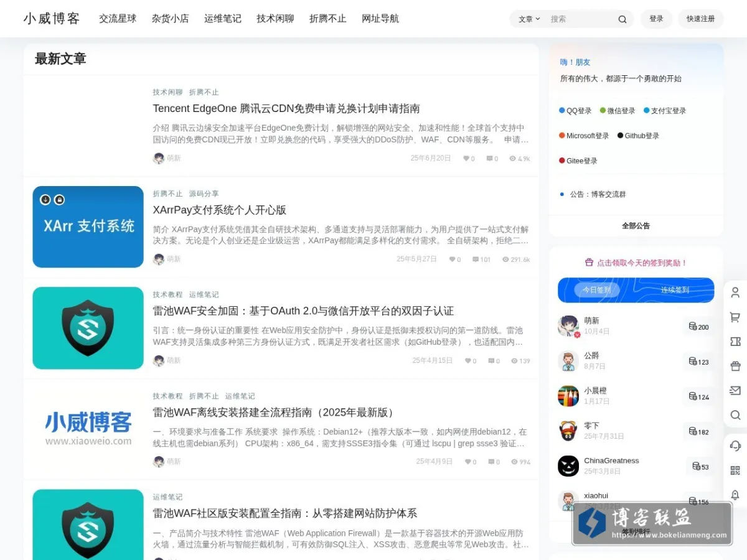Viewport: 747px width, 560px height.
Task: Open 雷池WAF安全加固 article title
Action: click(x=303, y=310)
